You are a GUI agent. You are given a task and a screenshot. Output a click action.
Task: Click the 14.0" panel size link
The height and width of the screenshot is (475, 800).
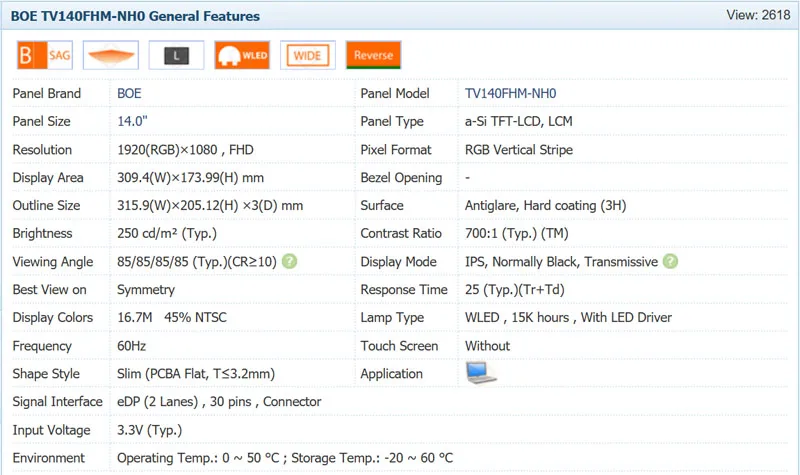pos(132,121)
